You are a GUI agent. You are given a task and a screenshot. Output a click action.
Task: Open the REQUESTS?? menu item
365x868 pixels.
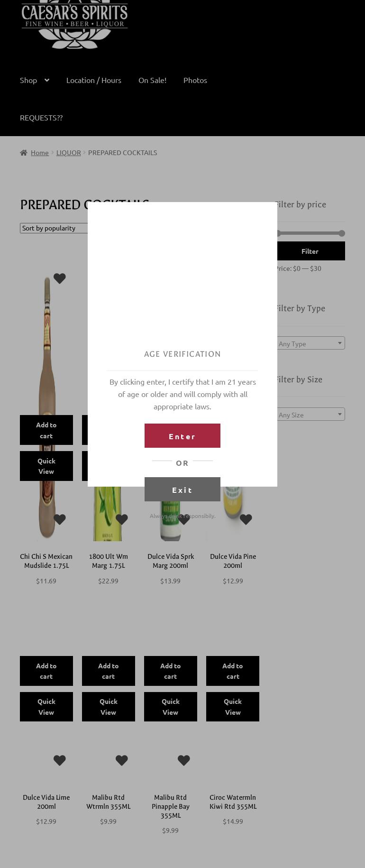[41, 118]
